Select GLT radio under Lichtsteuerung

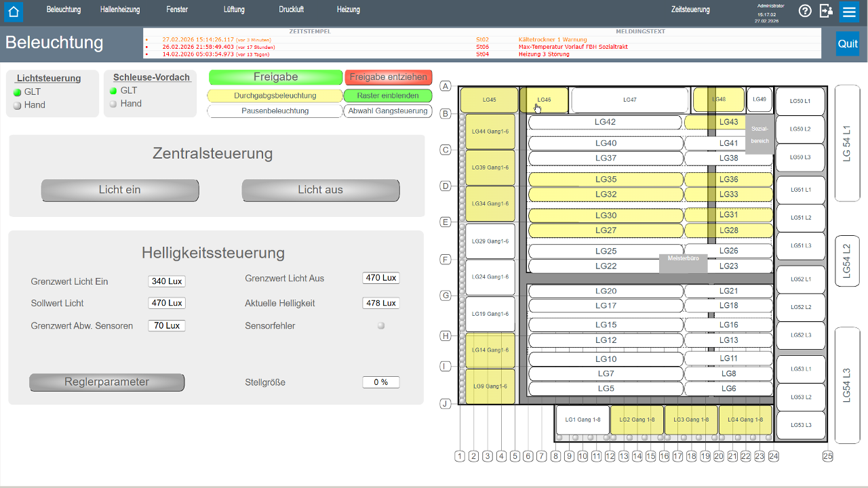(18, 92)
